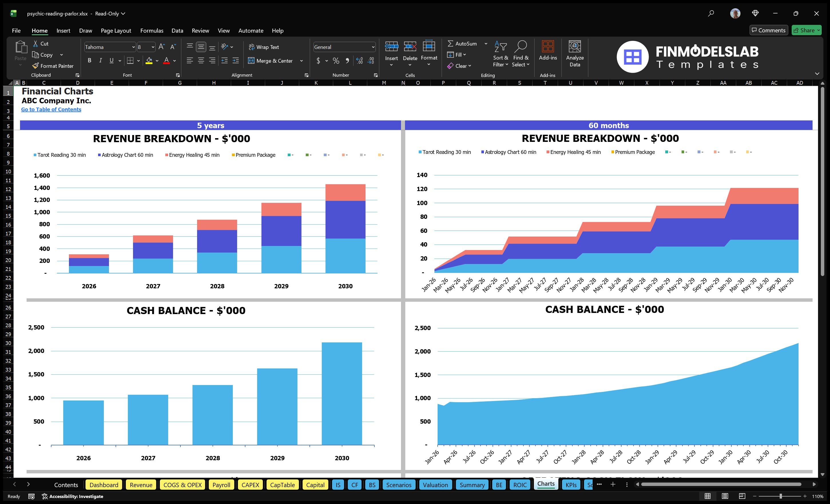Toggle italic formatting
This screenshot has width=830, height=504.
100,60
